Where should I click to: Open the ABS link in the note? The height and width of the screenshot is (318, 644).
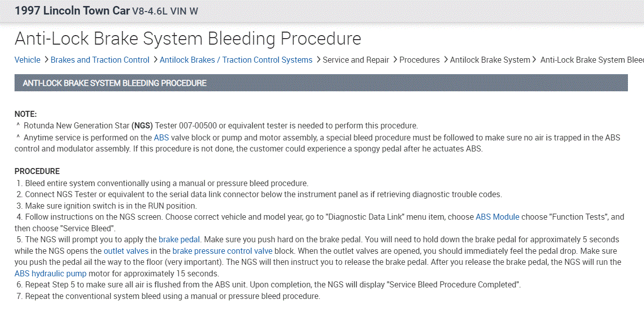[161, 137]
